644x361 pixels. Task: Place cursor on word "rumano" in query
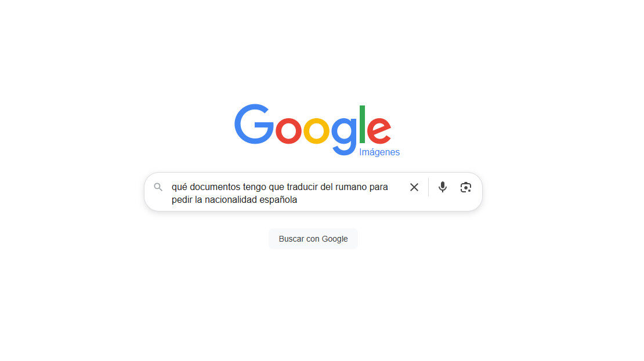pyautogui.click(x=351, y=187)
